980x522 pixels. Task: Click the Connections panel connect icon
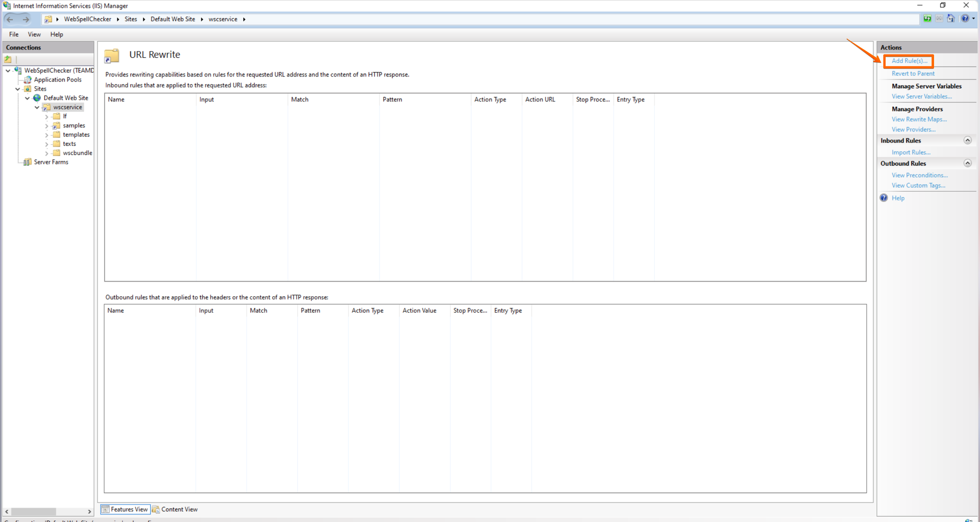8,60
